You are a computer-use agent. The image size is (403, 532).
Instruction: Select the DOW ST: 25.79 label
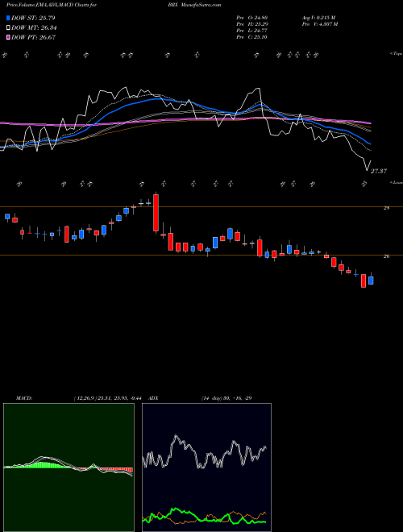(33, 18)
